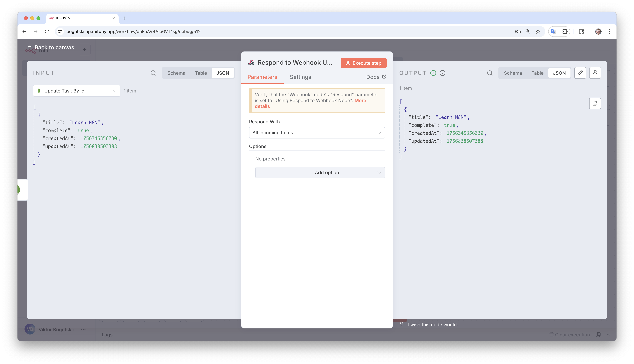Image resolution: width=634 pixels, height=364 pixels.
Task: Open the Update Task By Id dropdown
Action: [76, 91]
